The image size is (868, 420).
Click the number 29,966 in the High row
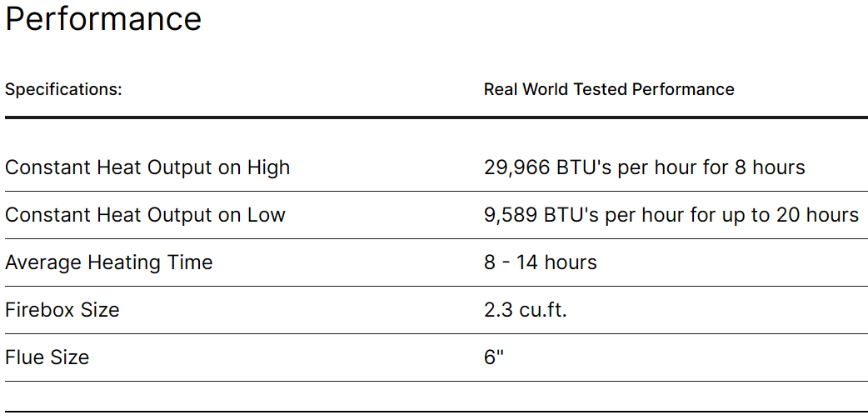(517, 167)
